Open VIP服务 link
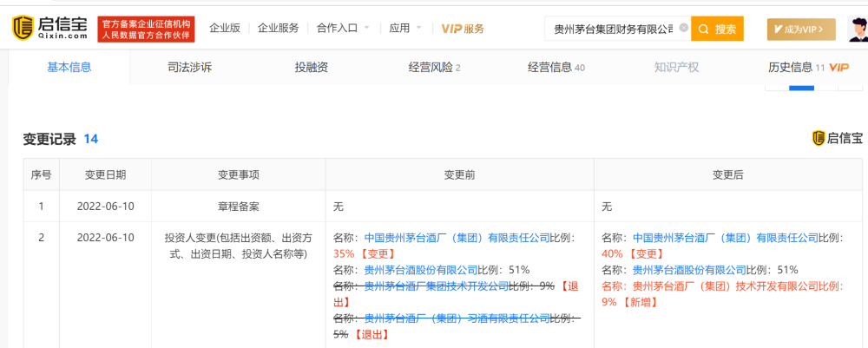Image resolution: width=868 pixels, height=348 pixels. [x=463, y=29]
